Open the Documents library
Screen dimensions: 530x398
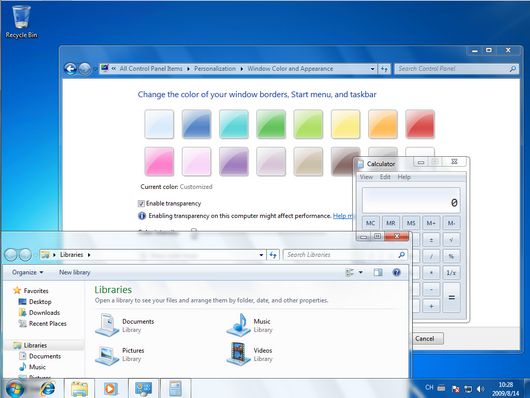124,325
